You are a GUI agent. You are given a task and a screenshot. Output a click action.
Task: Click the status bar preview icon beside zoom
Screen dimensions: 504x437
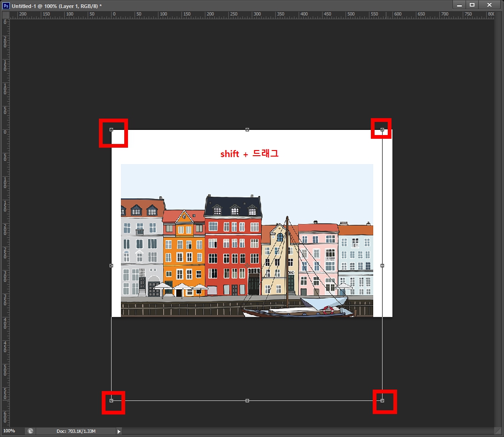pyautogui.click(x=30, y=431)
